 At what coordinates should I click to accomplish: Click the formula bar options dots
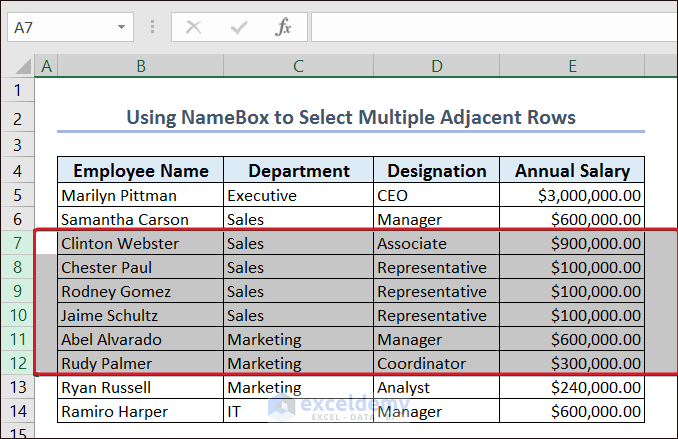pyautogui.click(x=152, y=28)
